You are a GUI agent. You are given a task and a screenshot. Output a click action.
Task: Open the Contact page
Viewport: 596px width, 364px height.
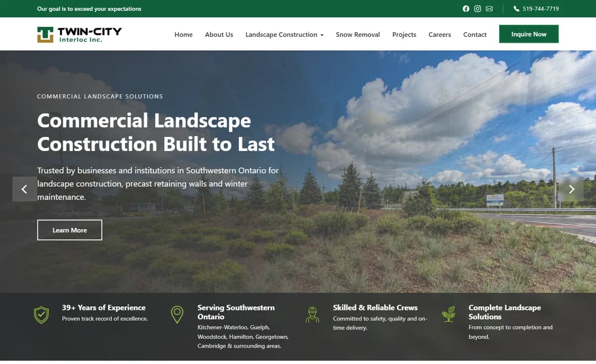pyautogui.click(x=475, y=34)
